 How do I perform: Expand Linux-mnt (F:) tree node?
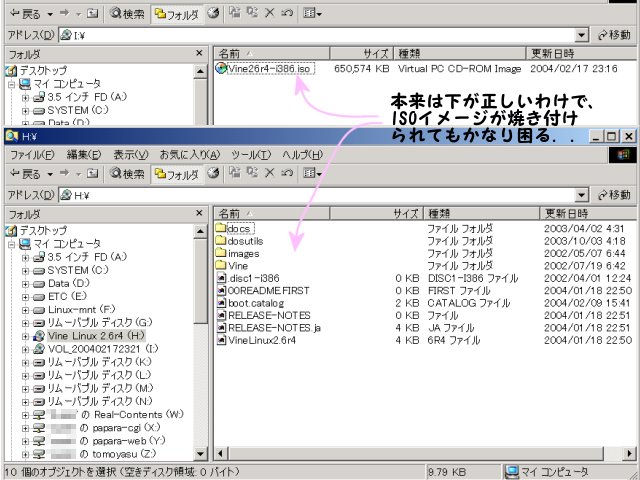(x=25, y=310)
